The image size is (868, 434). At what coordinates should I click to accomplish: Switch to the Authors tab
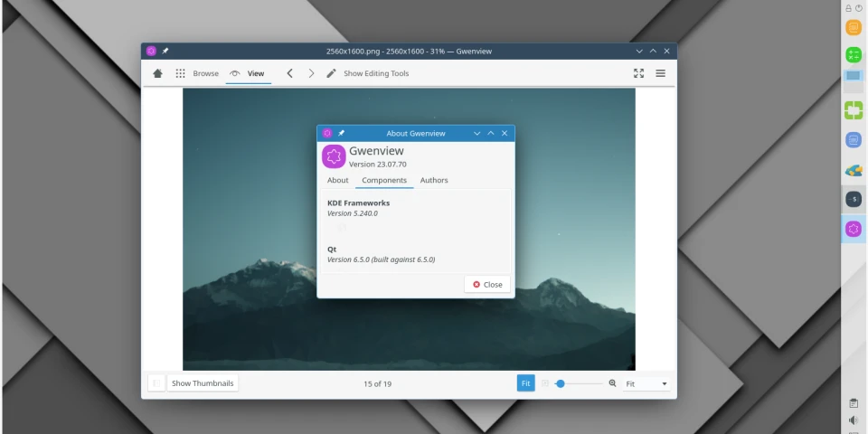[x=434, y=180]
